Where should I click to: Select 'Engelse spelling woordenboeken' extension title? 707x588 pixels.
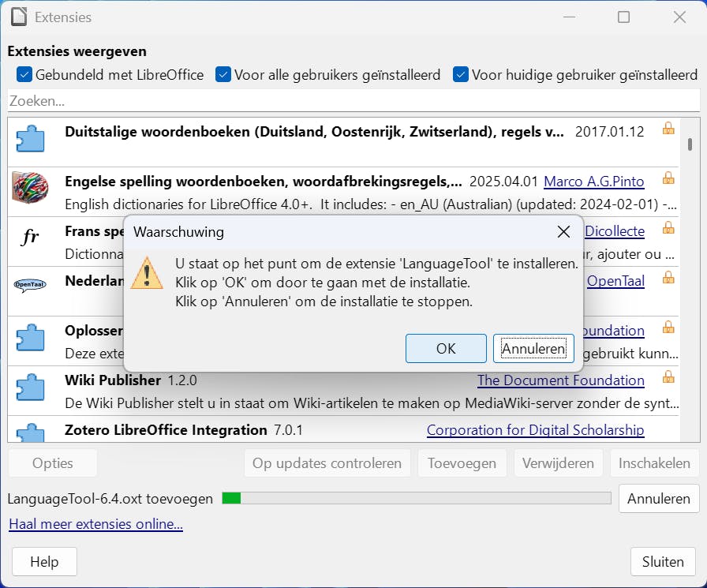click(264, 182)
